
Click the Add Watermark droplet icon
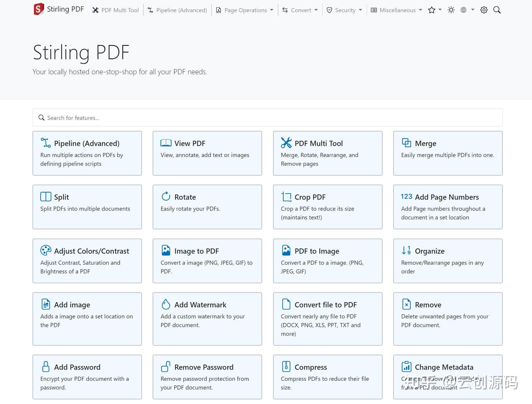coord(166,304)
